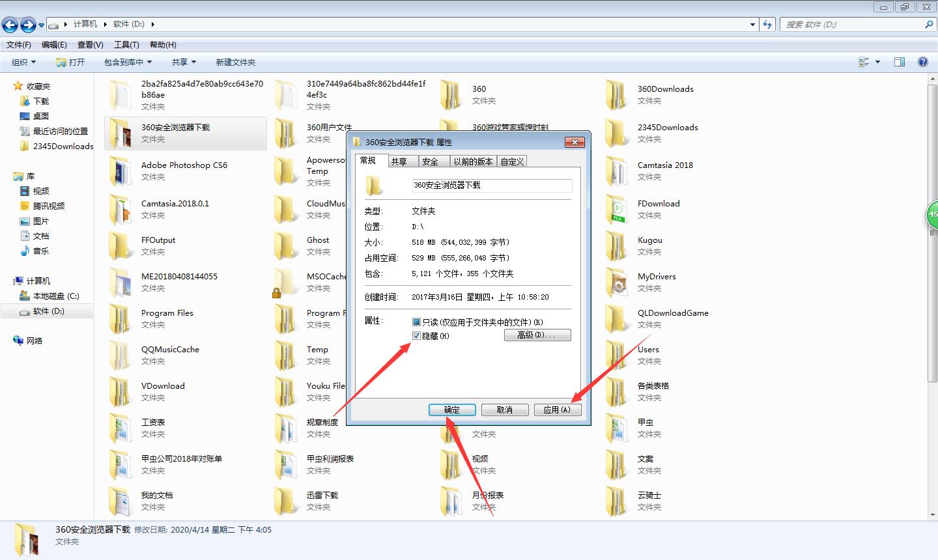
Task: Click the Forward navigation arrow button
Action: pos(28,25)
